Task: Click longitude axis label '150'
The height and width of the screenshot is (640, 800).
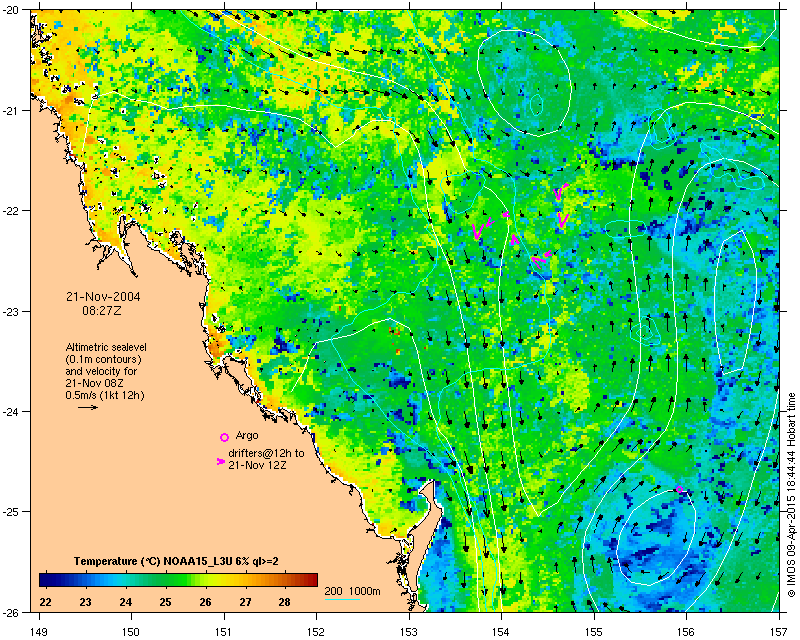Action: coord(131,631)
